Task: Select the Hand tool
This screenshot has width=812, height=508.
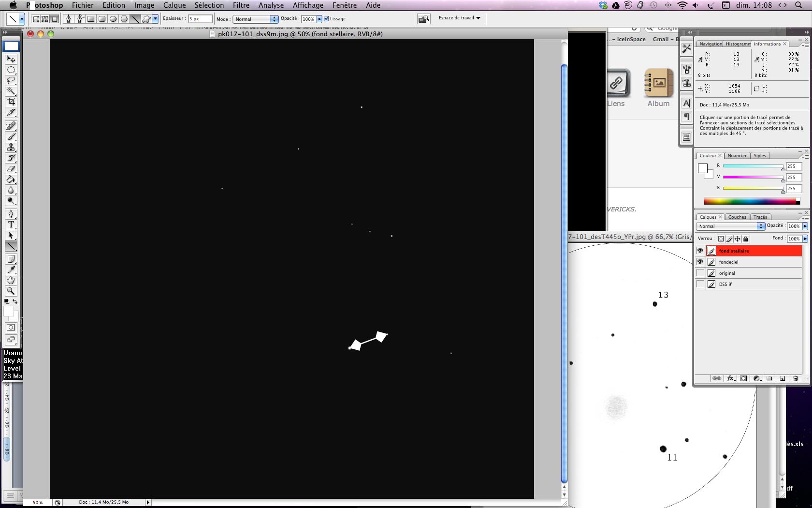Action: point(11,281)
